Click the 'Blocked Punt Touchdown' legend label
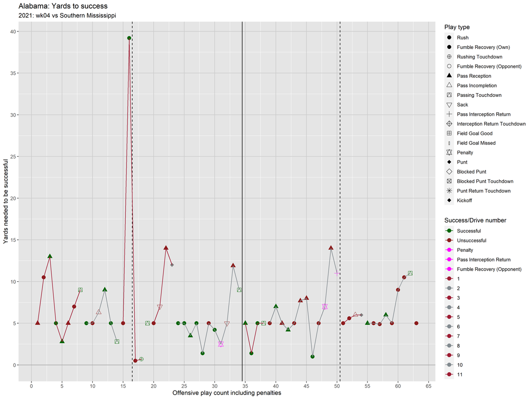Viewport: 532px width, 399px height. [x=485, y=181]
